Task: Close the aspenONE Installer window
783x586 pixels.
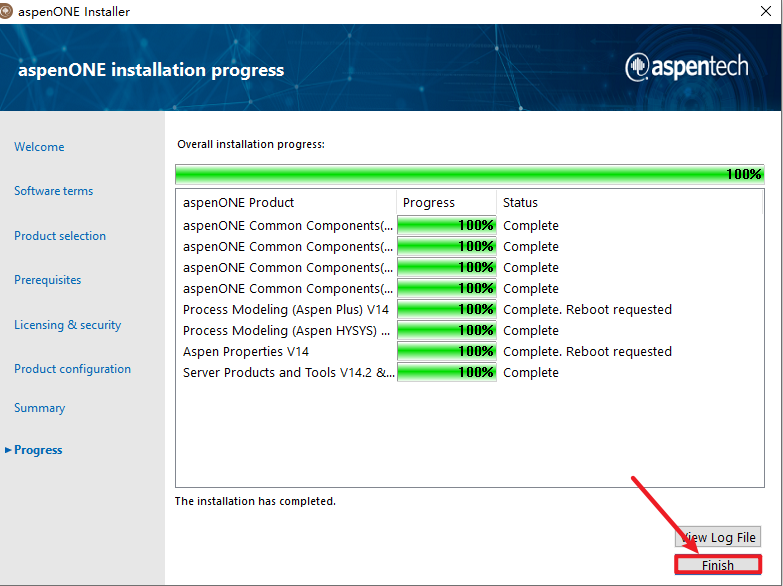Action: pyautogui.click(x=764, y=11)
